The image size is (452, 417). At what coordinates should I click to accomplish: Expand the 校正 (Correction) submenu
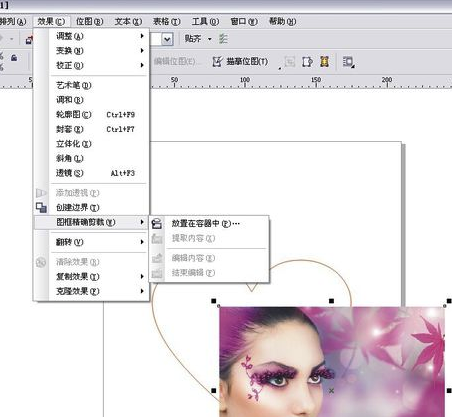(91, 65)
